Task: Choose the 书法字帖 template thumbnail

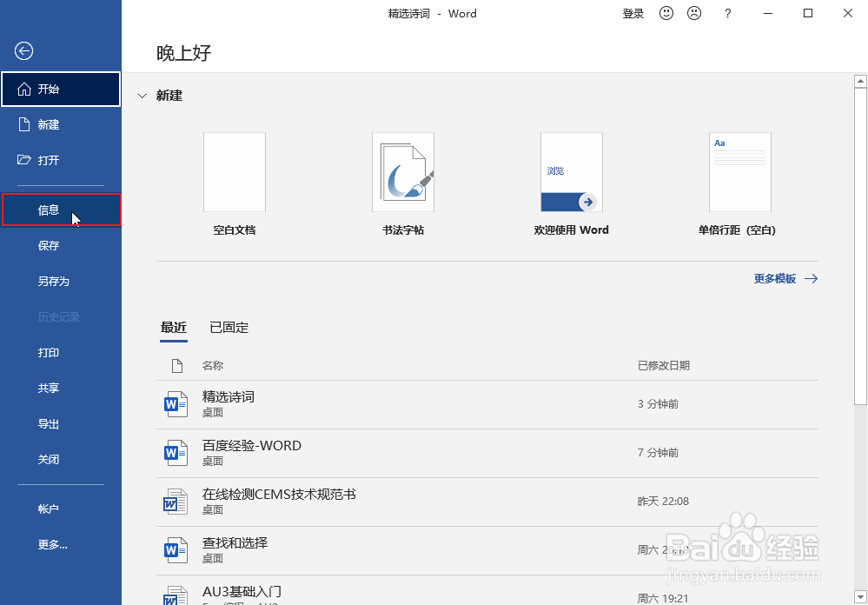Action: click(x=403, y=172)
